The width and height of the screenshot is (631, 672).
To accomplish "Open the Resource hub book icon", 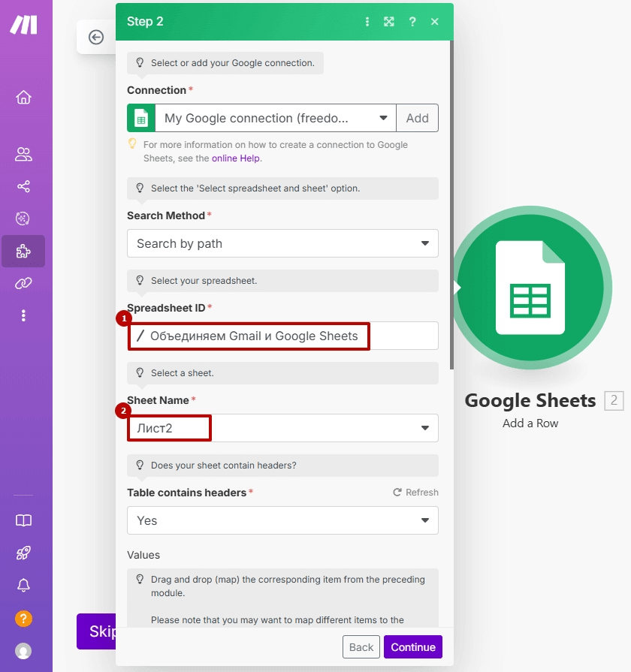I will click(x=23, y=520).
